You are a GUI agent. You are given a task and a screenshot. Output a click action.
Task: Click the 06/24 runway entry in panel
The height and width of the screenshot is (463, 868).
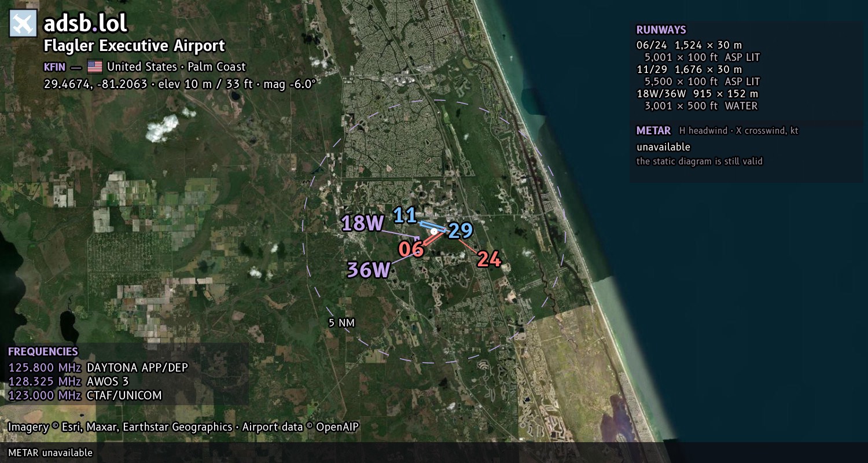(x=689, y=45)
